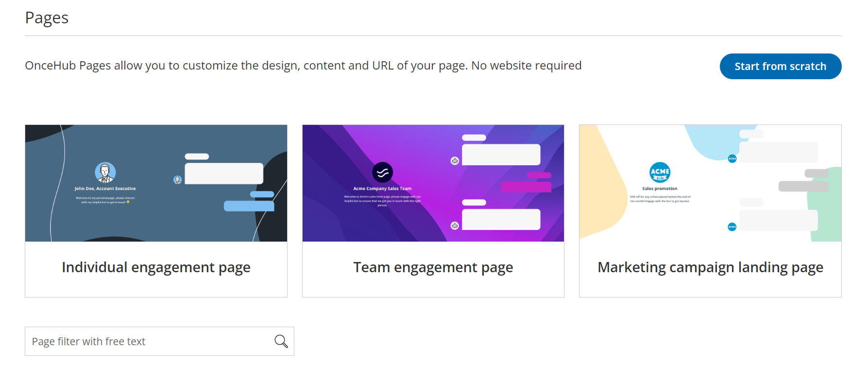Screen dimensions: 868x368
Task: Click the dark checkmark logo on Team engagement thumbnail
Action: coord(382,172)
